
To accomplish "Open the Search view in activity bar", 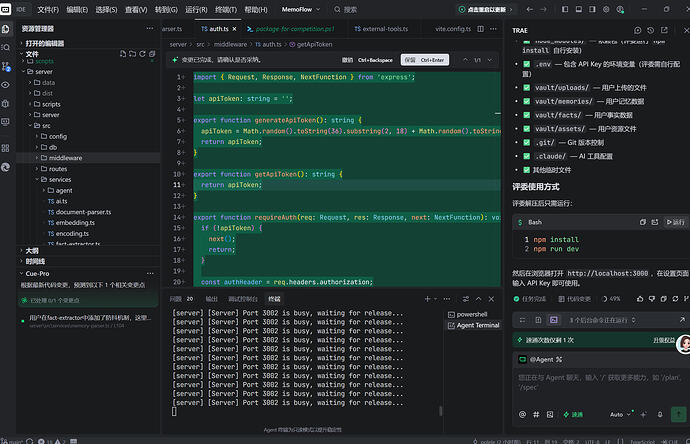I will click(x=6, y=47).
